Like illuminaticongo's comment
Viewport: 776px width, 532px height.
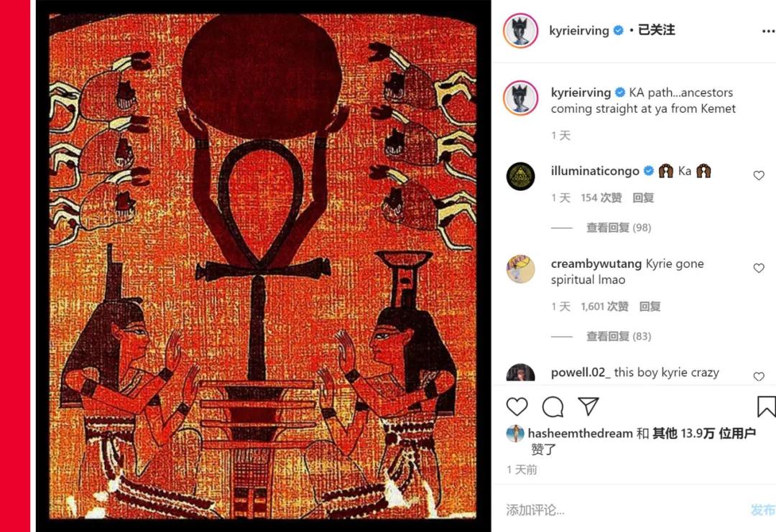(759, 175)
